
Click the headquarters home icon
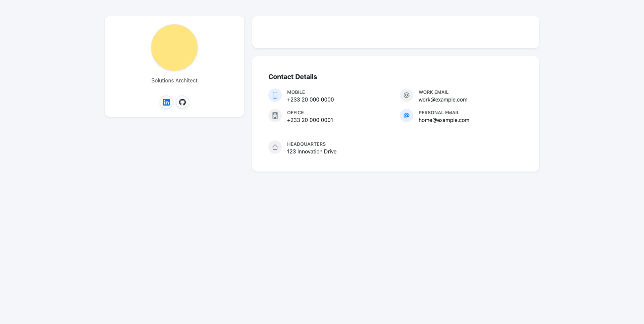point(275,147)
